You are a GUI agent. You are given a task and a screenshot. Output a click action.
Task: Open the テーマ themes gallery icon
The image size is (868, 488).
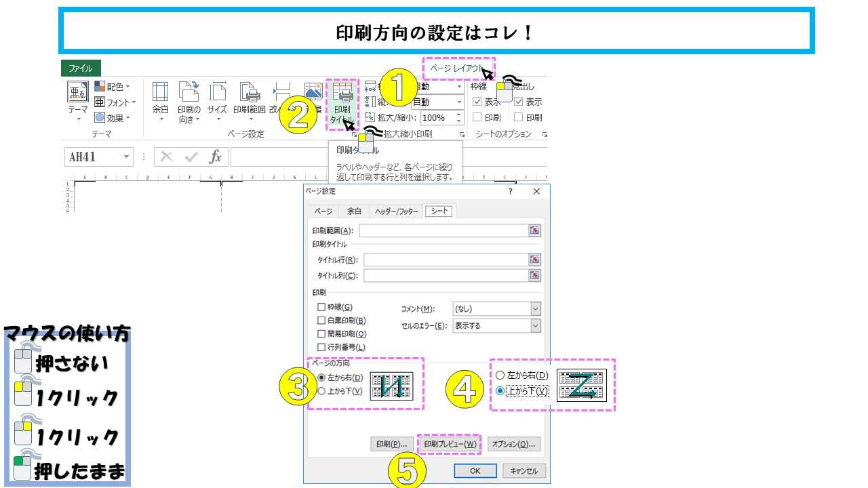tap(77, 92)
